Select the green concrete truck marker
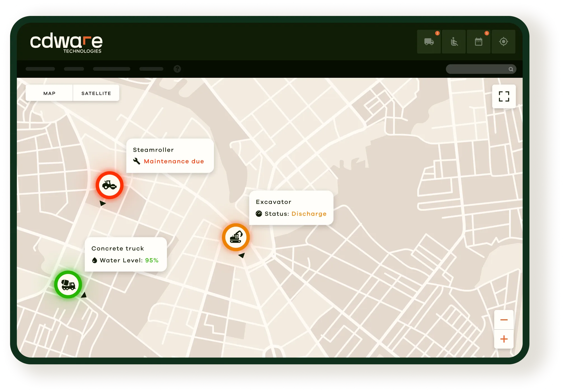This screenshot has width=563, height=392. click(x=68, y=285)
